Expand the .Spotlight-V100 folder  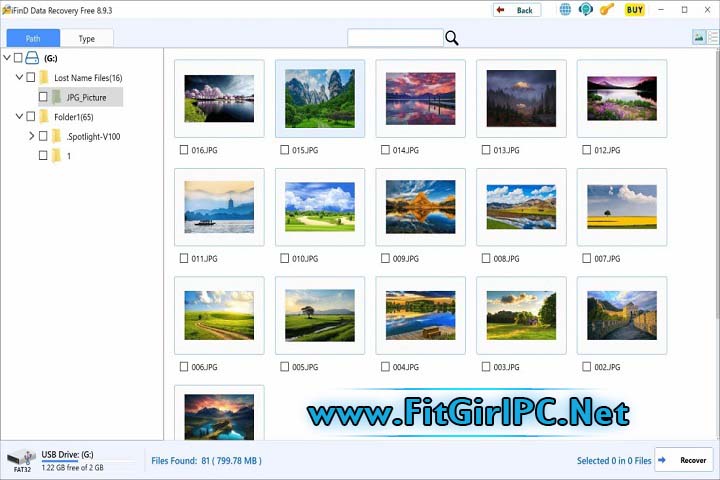[x=31, y=136]
